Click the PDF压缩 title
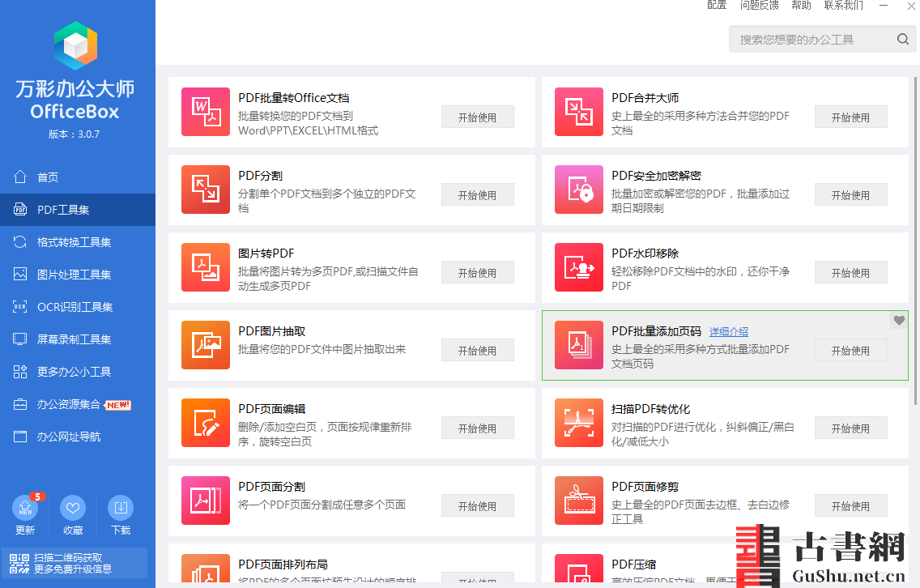This screenshot has height=588, width=920. [x=633, y=565]
